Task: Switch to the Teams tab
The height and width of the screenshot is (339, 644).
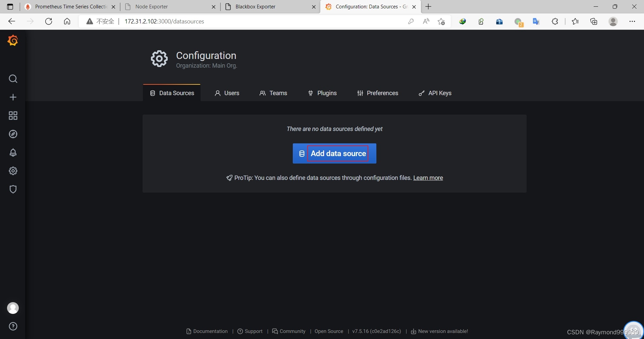Action: click(x=273, y=93)
